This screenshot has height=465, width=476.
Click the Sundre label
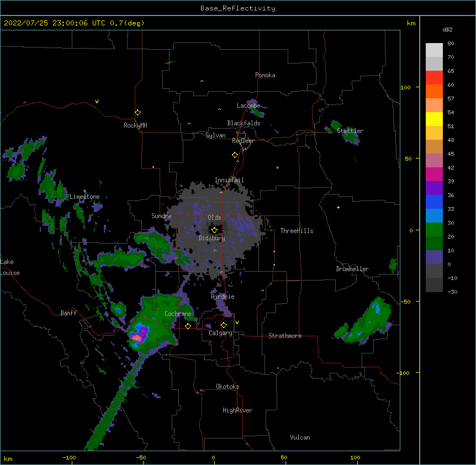click(x=161, y=216)
